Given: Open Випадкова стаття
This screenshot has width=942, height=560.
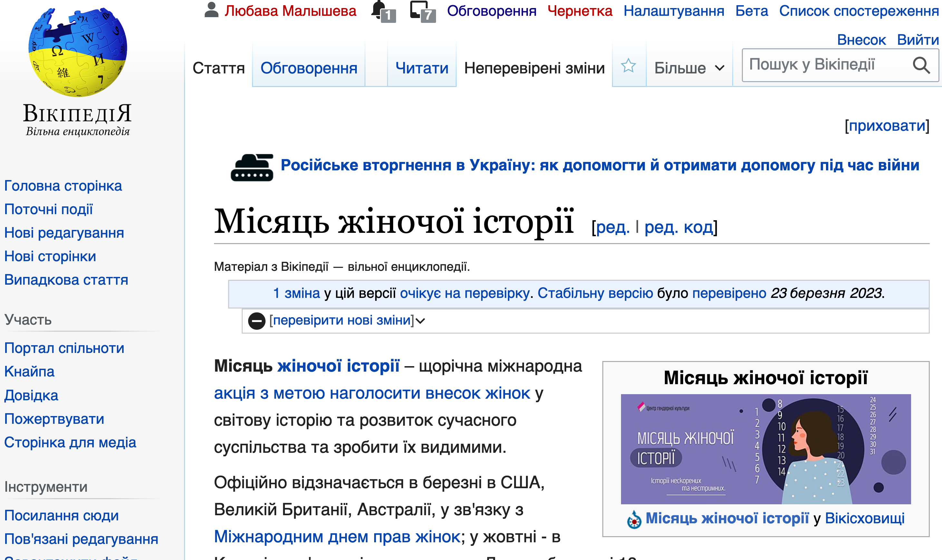Looking at the screenshot, I should 66,280.
